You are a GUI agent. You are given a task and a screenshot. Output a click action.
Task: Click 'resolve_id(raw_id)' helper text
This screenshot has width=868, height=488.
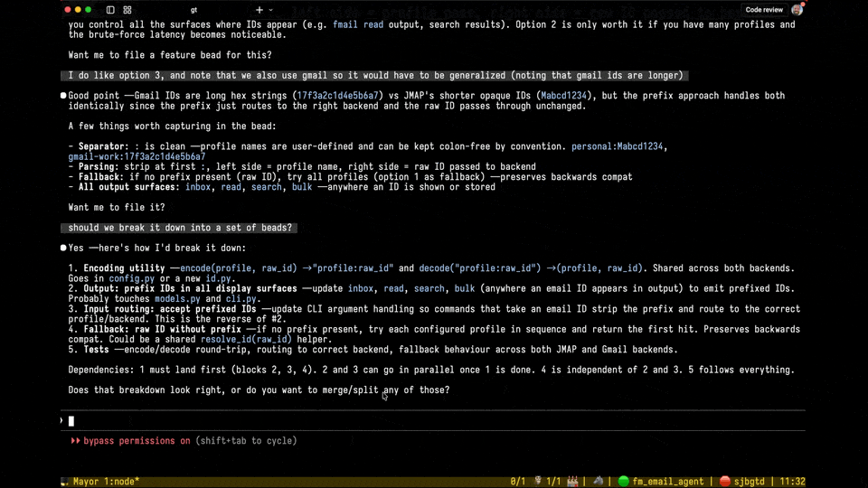click(x=246, y=340)
